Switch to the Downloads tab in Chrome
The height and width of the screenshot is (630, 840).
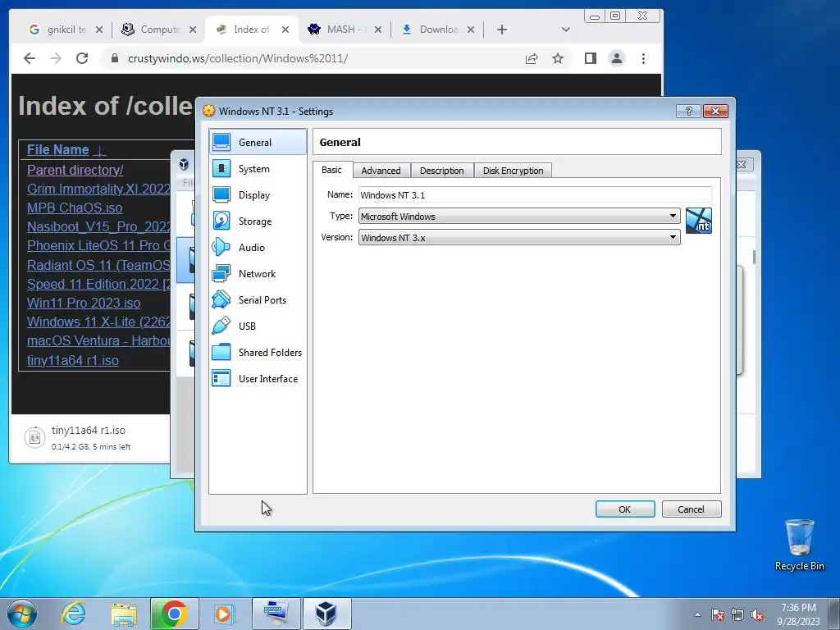(436, 30)
